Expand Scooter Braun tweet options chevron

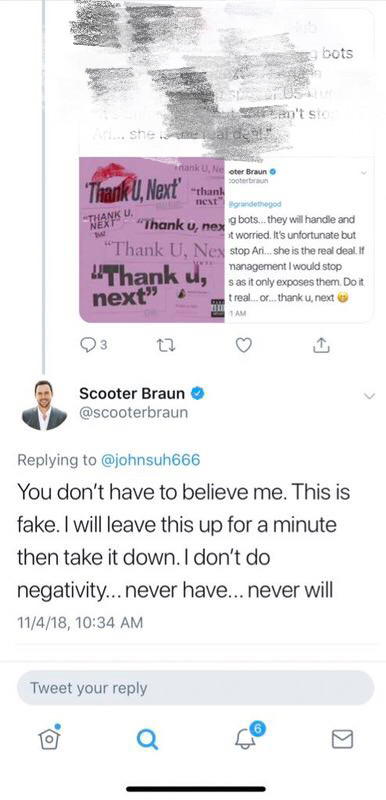coord(370,396)
